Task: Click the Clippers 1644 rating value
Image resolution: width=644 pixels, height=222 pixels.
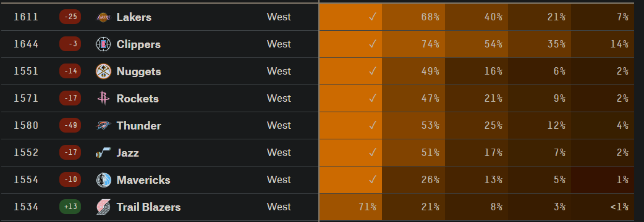Action: coord(26,44)
